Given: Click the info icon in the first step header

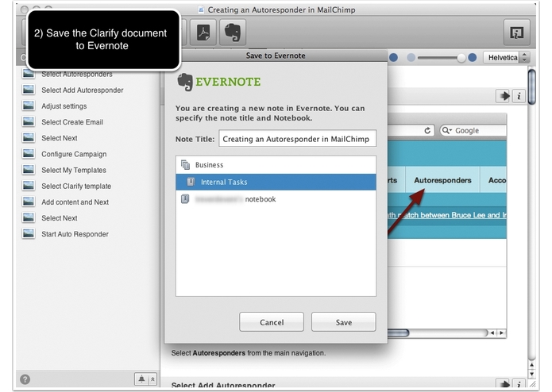Looking at the screenshot, I should (x=519, y=96).
